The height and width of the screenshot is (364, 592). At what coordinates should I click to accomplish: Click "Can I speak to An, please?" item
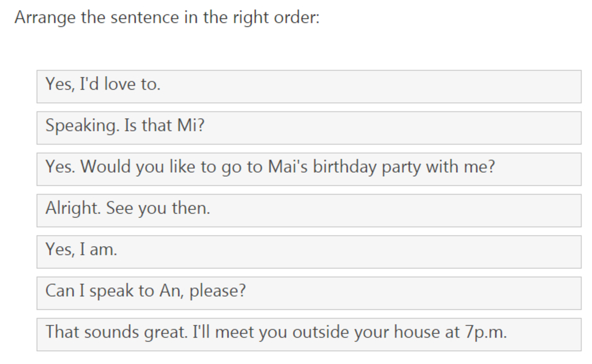(309, 293)
